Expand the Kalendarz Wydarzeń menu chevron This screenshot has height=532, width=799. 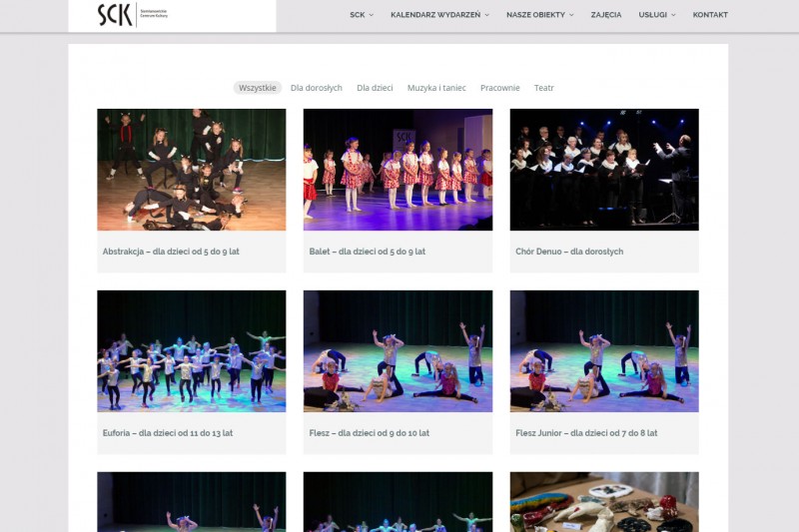[x=487, y=15]
